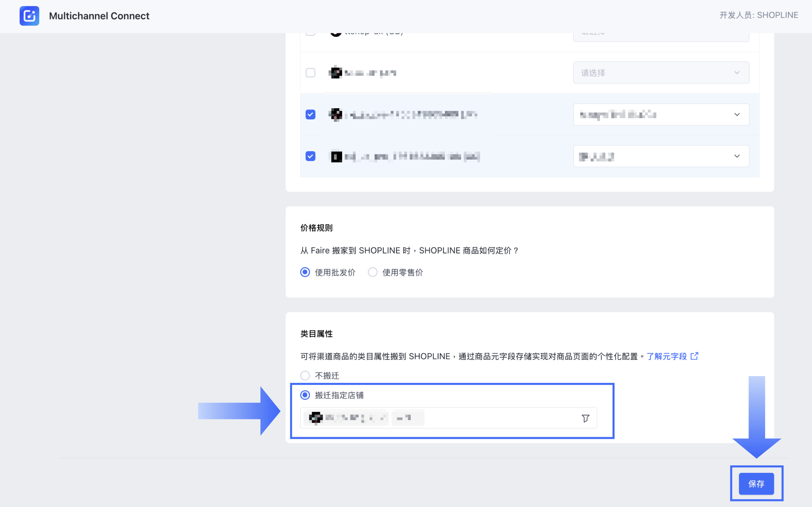
Task: Select the 使用批发价 radio option
Action: 305,272
